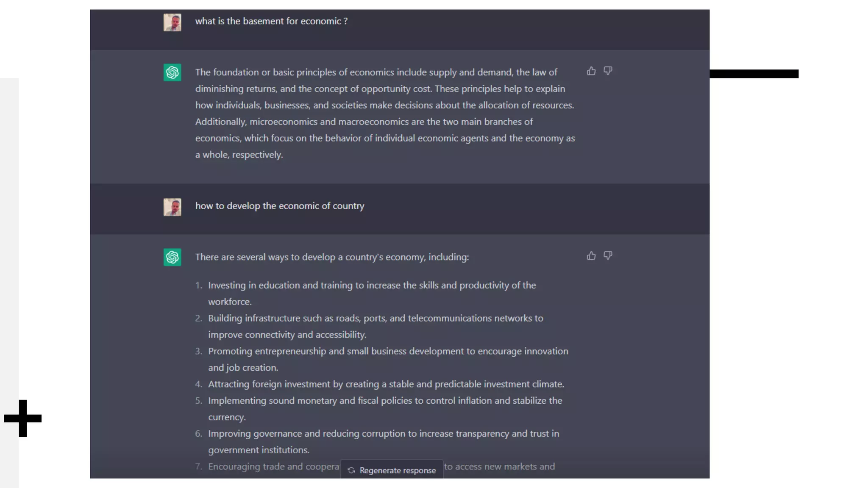The width and height of the screenshot is (868, 488).
Task: Click the black bar right of the chat
Action: tap(754, 74)
